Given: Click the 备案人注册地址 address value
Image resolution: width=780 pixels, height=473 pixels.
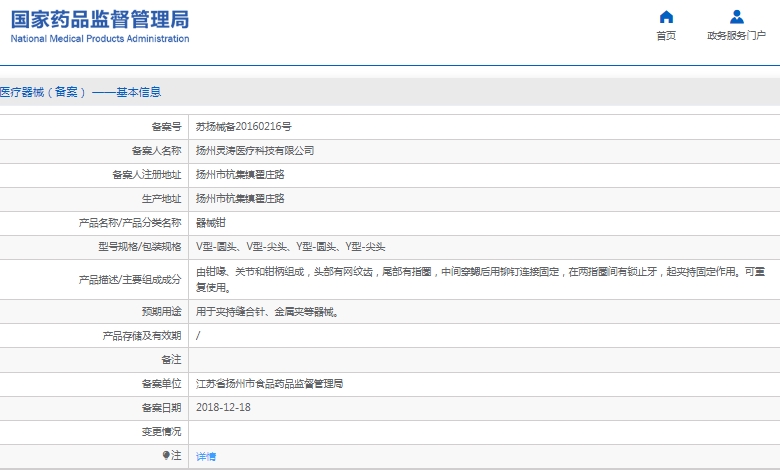Looking at the screenshot, I should (x=240, y=175).
